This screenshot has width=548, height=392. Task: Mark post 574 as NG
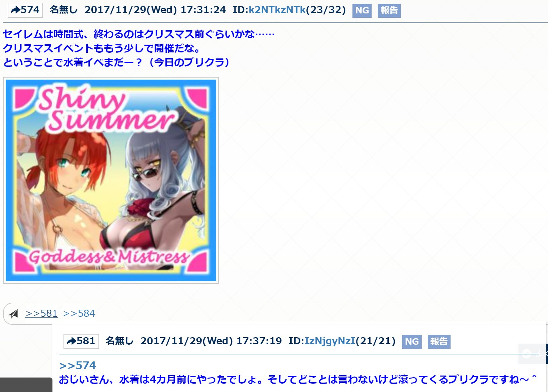click(362, 10)
